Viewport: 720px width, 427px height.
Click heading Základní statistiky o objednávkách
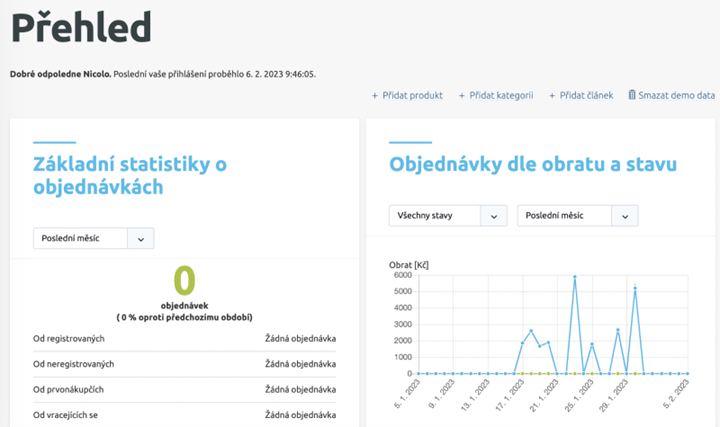click(x=130, y=175)
